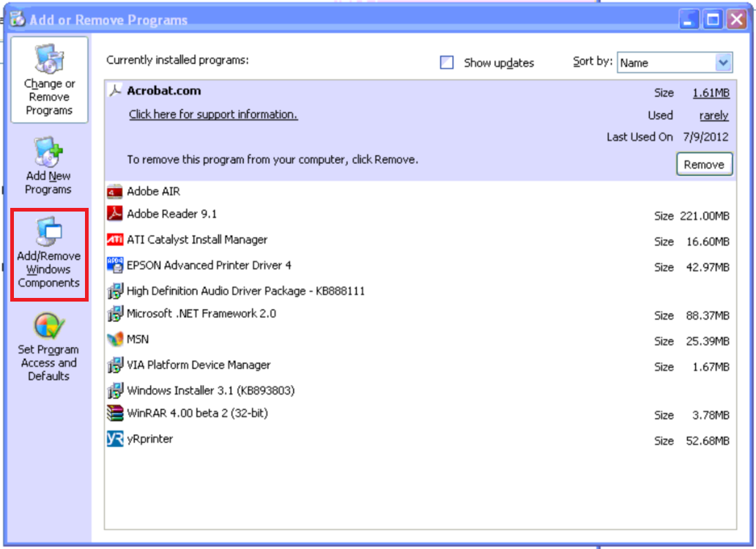The height and width of the screenshot is (549, 756).
Task: Click the Windows Installer 3.1 icon
Action: coord(115,390)
